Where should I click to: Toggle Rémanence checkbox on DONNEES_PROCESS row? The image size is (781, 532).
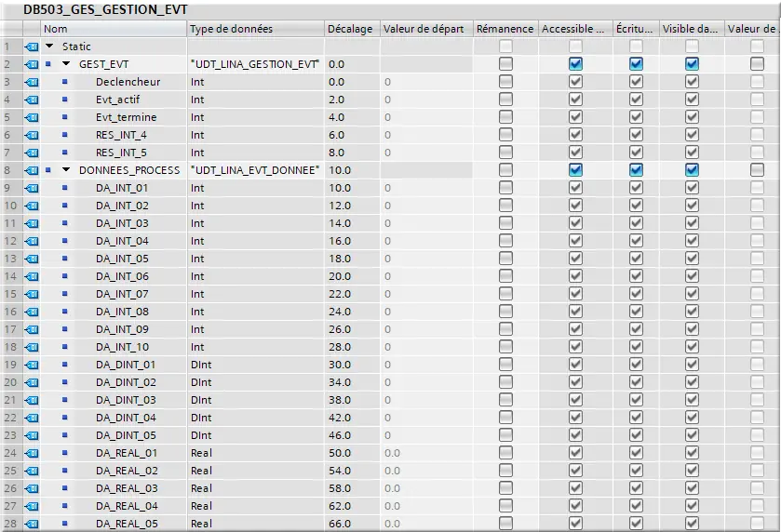tap(505, 169)
